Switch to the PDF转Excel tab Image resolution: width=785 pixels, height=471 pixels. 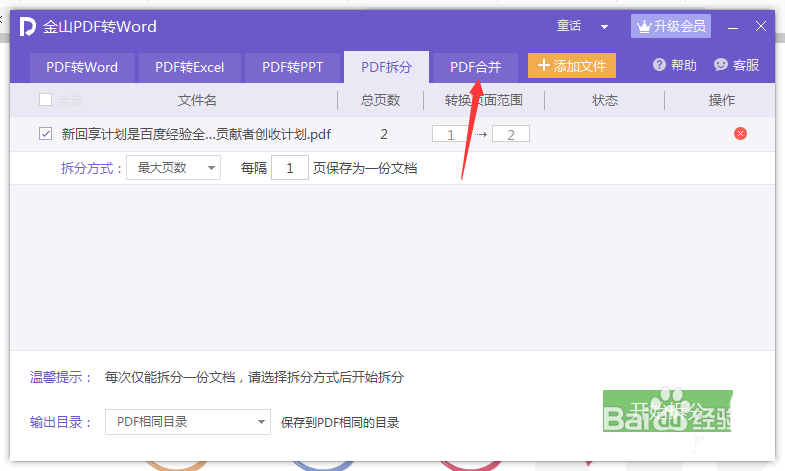190,67
